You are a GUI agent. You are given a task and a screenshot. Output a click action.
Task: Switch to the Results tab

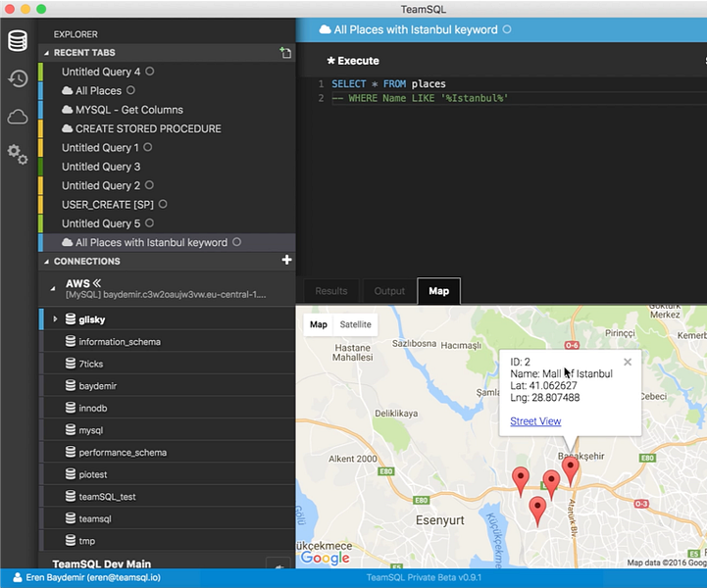[330, 291]
